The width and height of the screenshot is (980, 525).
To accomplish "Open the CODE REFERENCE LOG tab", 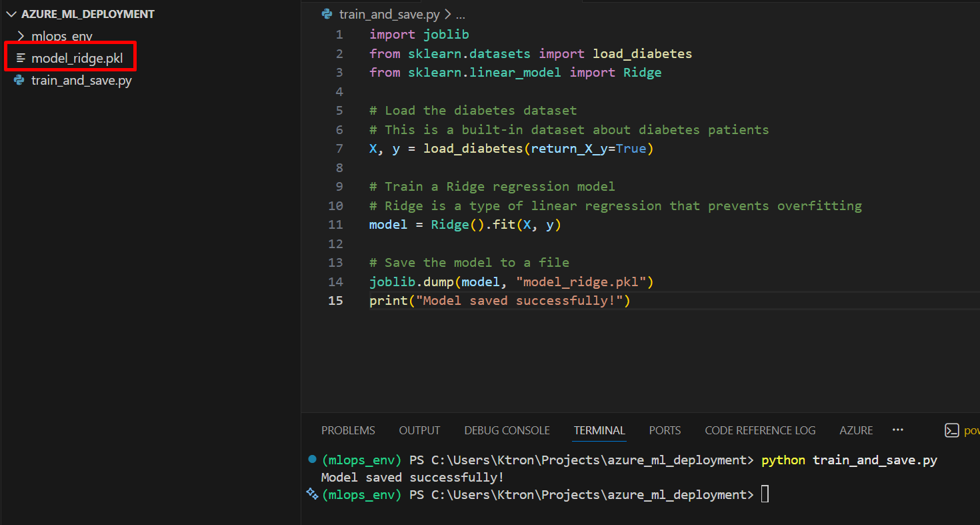I will 760,430.
